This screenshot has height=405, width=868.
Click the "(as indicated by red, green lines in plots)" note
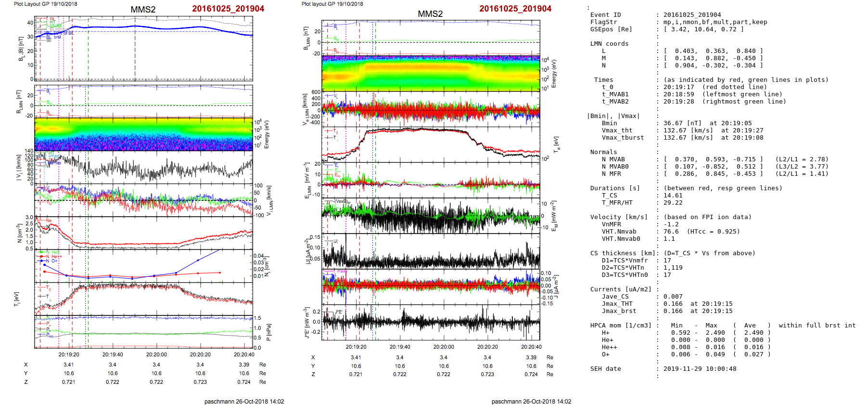click(x=746, y=80)
